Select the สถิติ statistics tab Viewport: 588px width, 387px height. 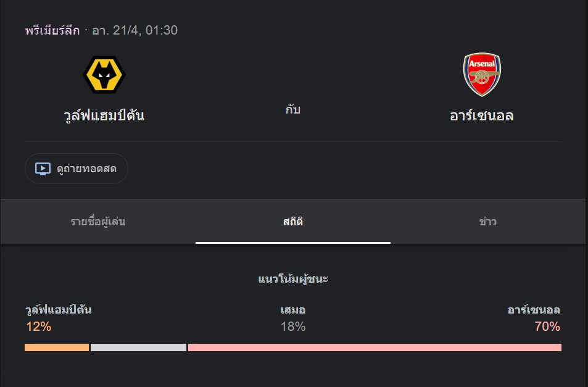tap(293, 222)
